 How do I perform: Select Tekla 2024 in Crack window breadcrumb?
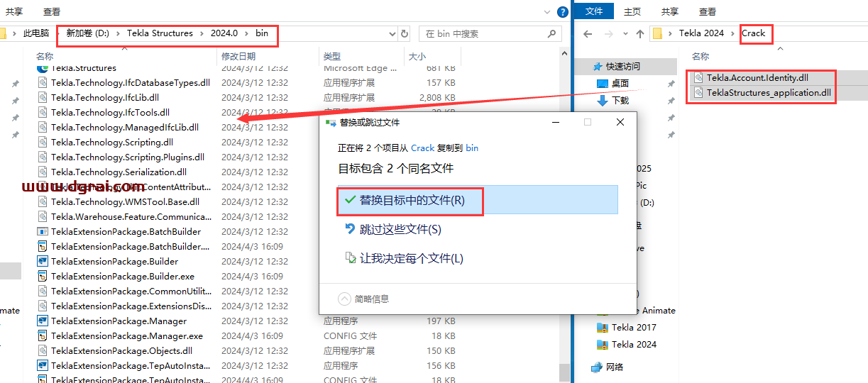(x=701, y=33)
